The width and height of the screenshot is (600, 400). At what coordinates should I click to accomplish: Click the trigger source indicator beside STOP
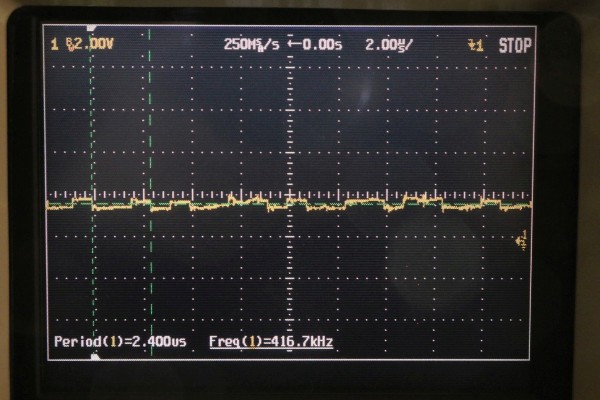[x=475, y=45]
